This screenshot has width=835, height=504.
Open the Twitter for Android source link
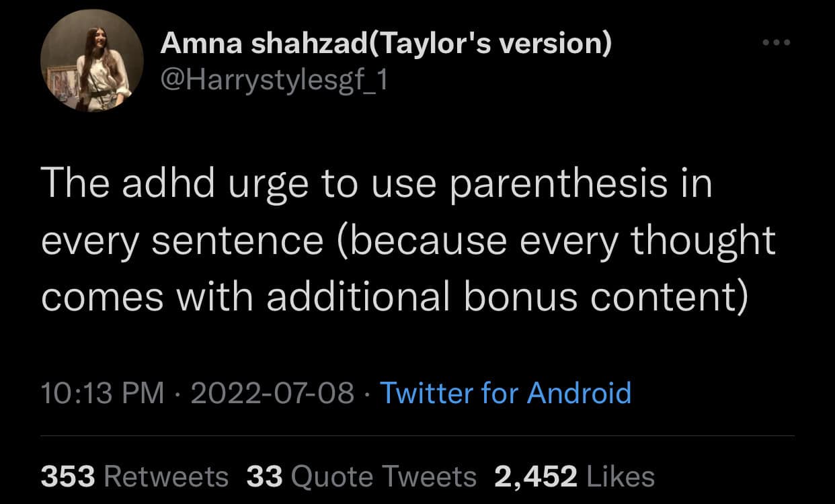click(506, 392)
